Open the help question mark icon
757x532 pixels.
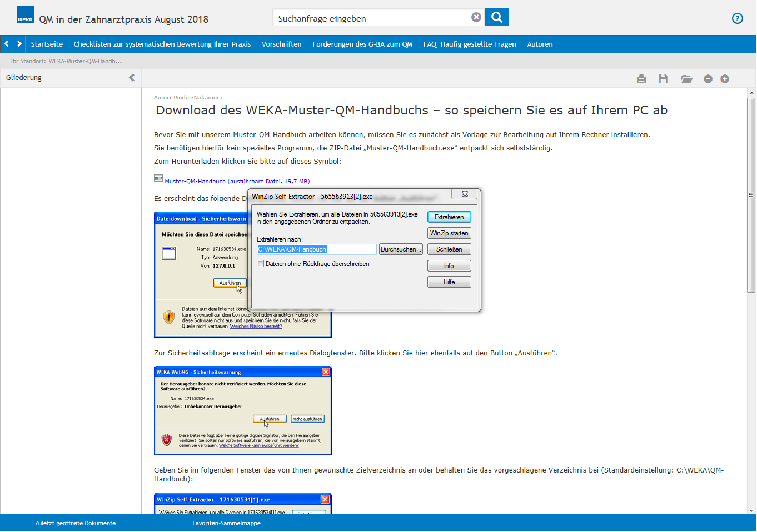tap(737, 18)
